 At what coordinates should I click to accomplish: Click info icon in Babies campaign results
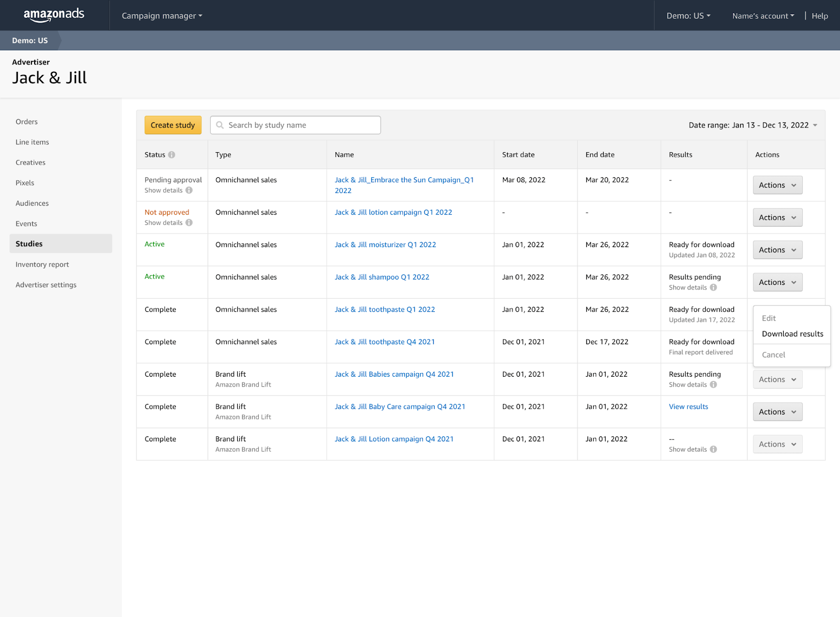click(713, 385)
